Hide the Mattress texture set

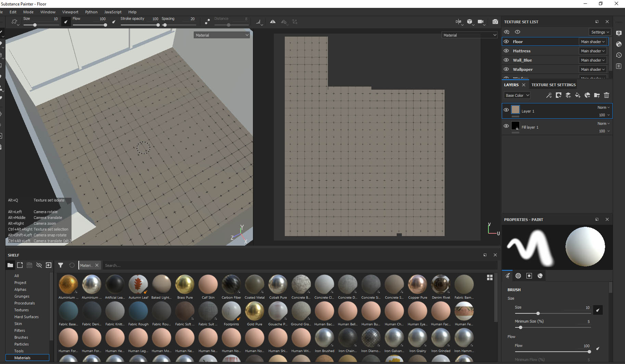pos(506,51)
